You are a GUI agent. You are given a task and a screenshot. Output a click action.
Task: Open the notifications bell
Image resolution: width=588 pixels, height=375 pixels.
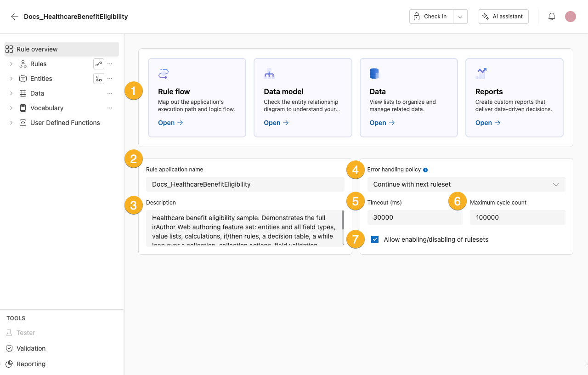(x=552, y=17)
